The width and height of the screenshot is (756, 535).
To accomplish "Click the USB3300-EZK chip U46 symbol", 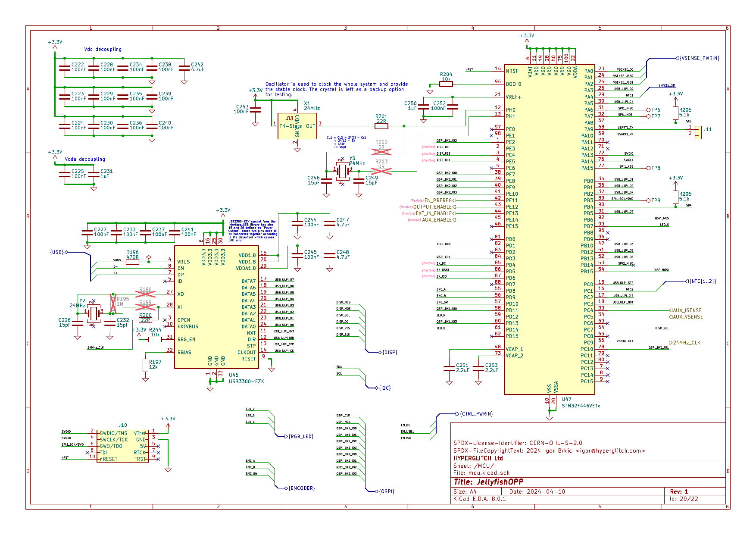I will pyautogui.click(x=216, y=307).
